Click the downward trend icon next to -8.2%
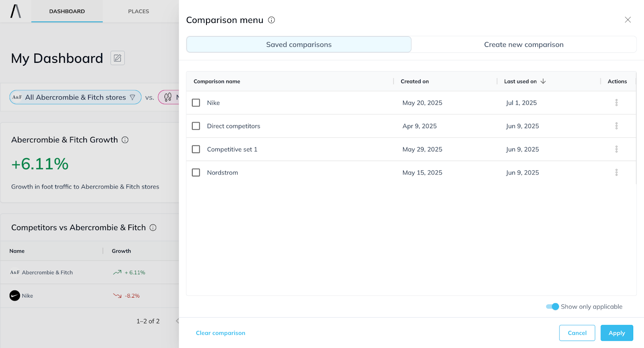The image size is (644, 348). coord(117,296)
